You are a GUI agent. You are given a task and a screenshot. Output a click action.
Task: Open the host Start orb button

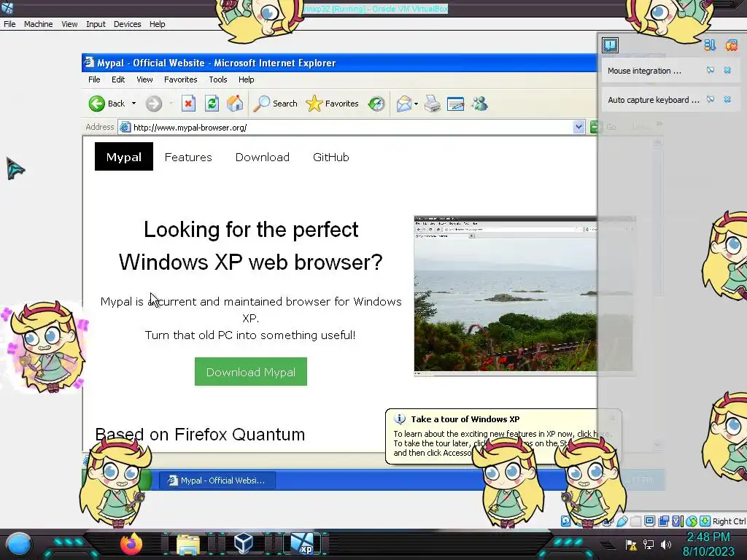pyautogui.click(x=19, y=544)
